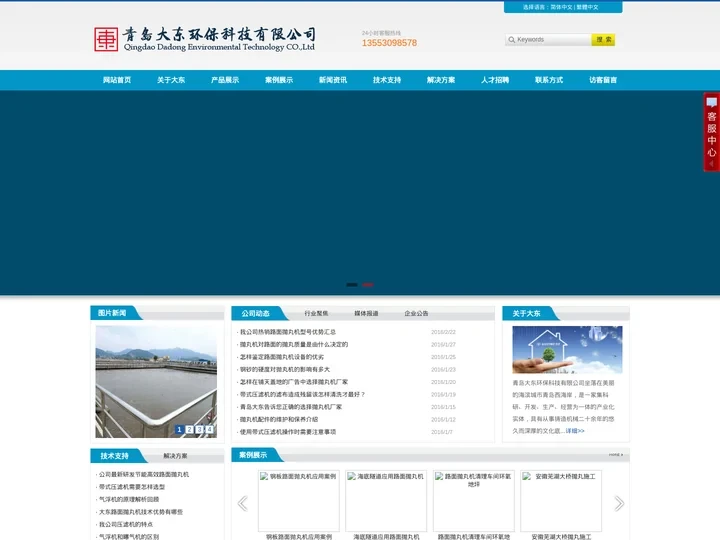Image resolution: width=720 pixels, height=540 pixels.
Task: Click the search magnifier icon
Action: 512,40
